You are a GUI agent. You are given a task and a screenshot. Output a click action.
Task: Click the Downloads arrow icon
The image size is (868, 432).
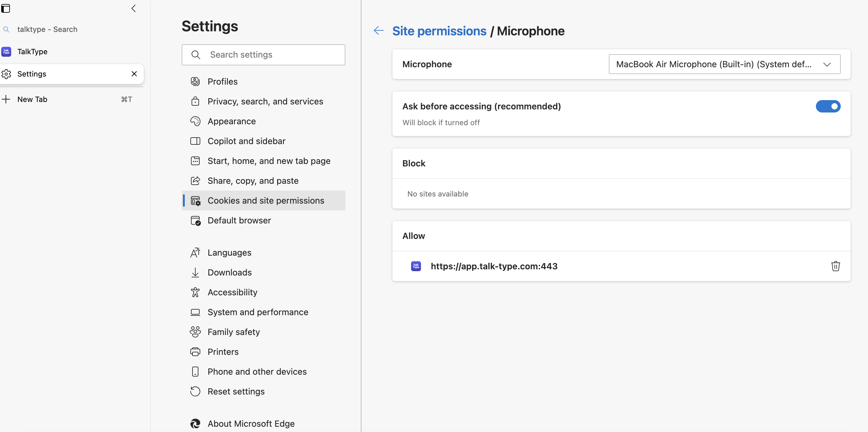tap(195, 272)
